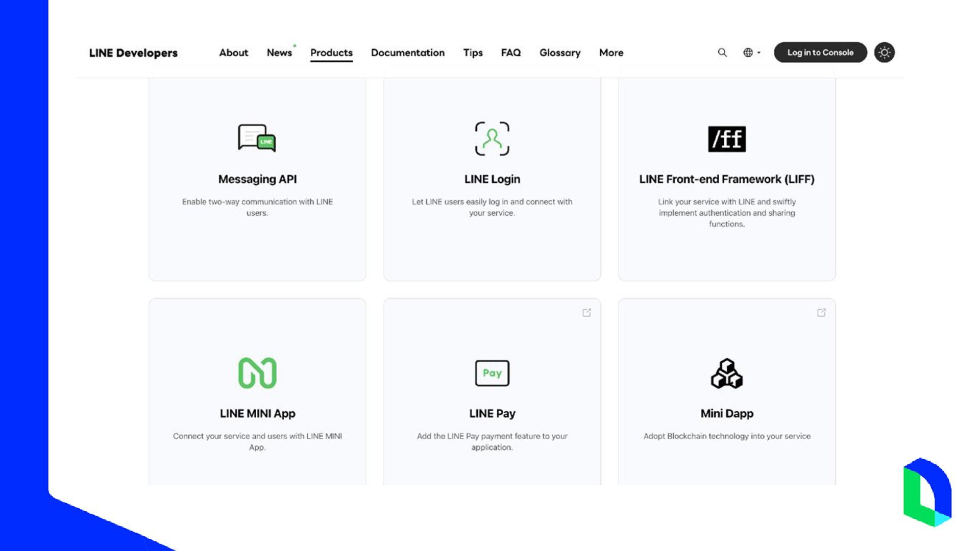This screenshot has height=551, width=980.
Task: Open the Messaging API title link
Action: coord(257,179)
